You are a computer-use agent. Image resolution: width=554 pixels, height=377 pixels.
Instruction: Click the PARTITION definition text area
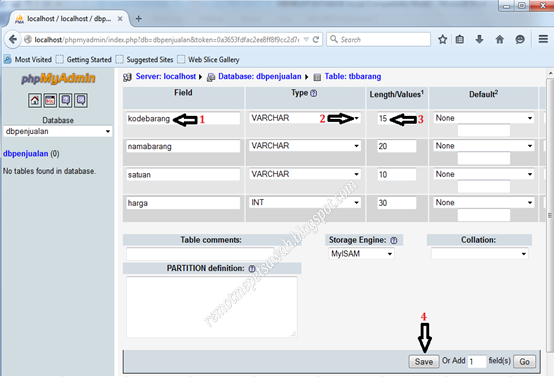pyautogui.click(x=212, y=307)
